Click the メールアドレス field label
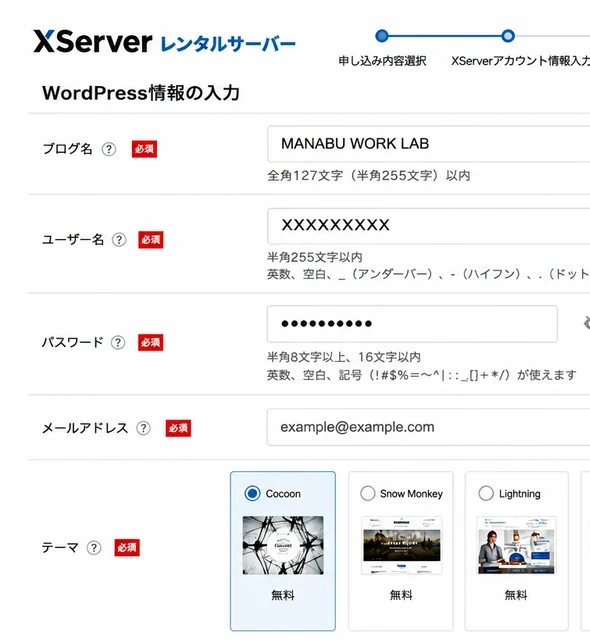This screenshot has width=590, height=640. tap(85, 428)
